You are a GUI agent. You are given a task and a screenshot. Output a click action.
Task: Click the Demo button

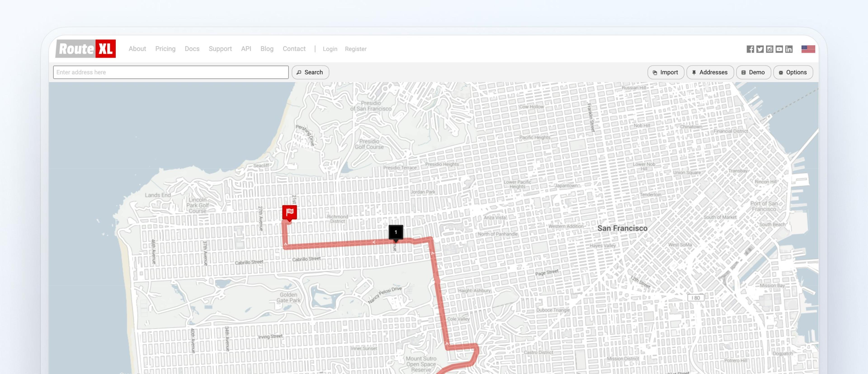[x=753, y=72]
